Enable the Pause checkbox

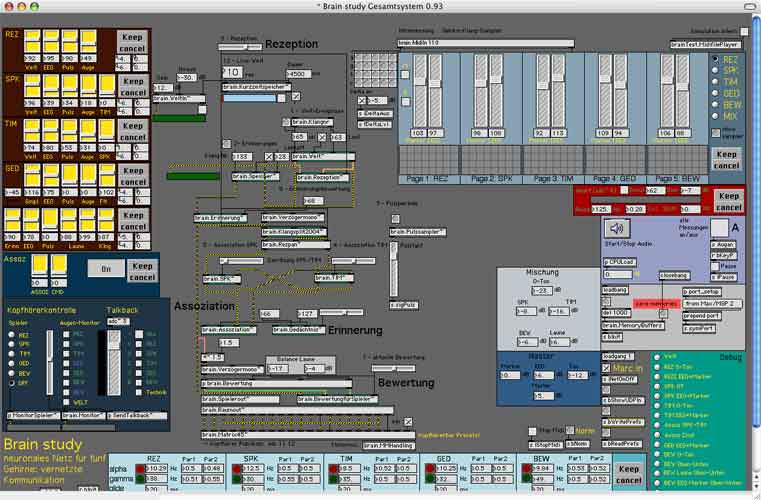tap(715, 267)
